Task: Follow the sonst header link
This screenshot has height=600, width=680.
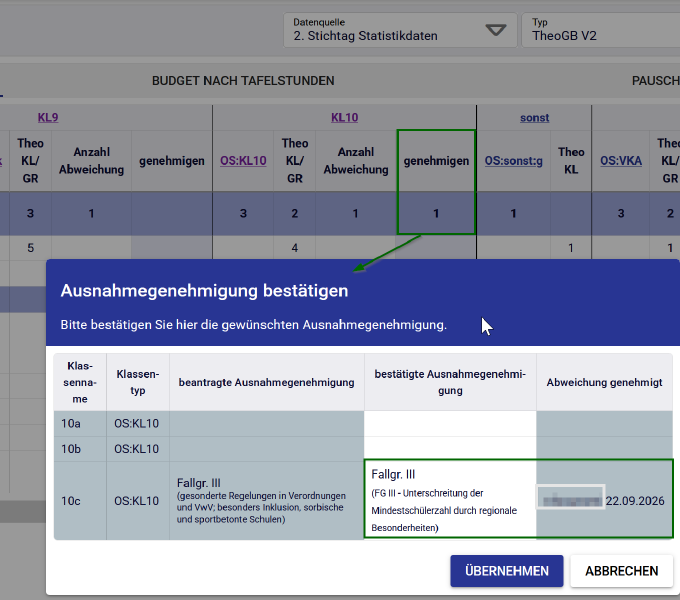Action: pos(534,117)
